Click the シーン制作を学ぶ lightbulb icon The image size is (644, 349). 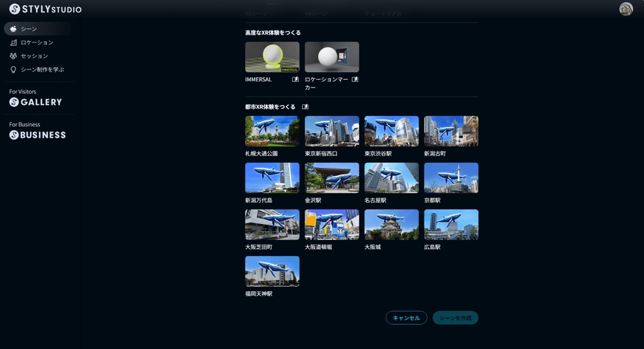pos(13,70)
